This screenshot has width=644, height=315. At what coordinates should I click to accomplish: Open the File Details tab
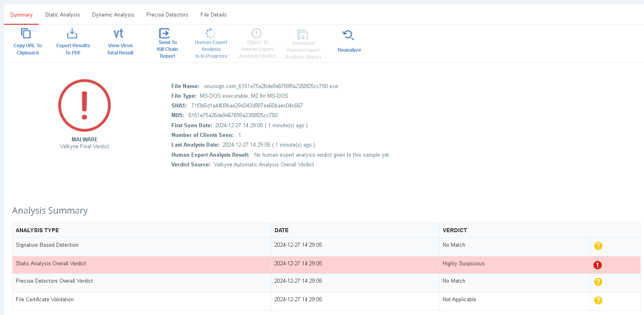click(213, 15)
